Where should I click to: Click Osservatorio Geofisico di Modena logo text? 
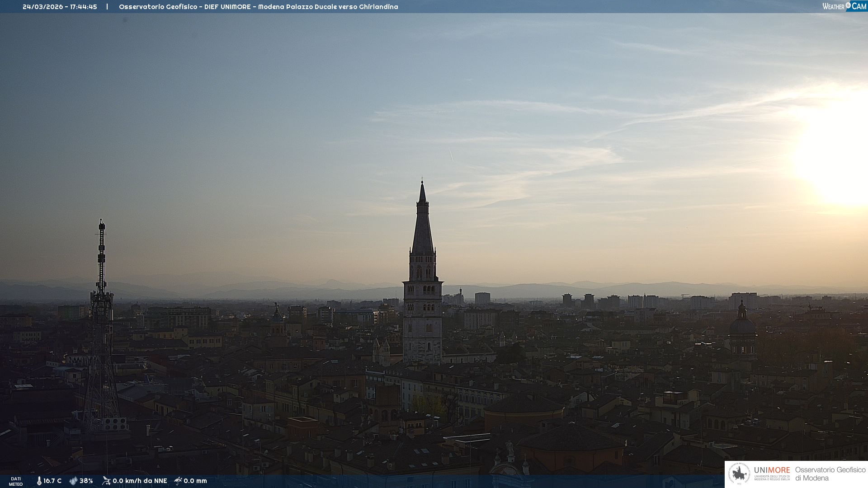tap(830, 474)
